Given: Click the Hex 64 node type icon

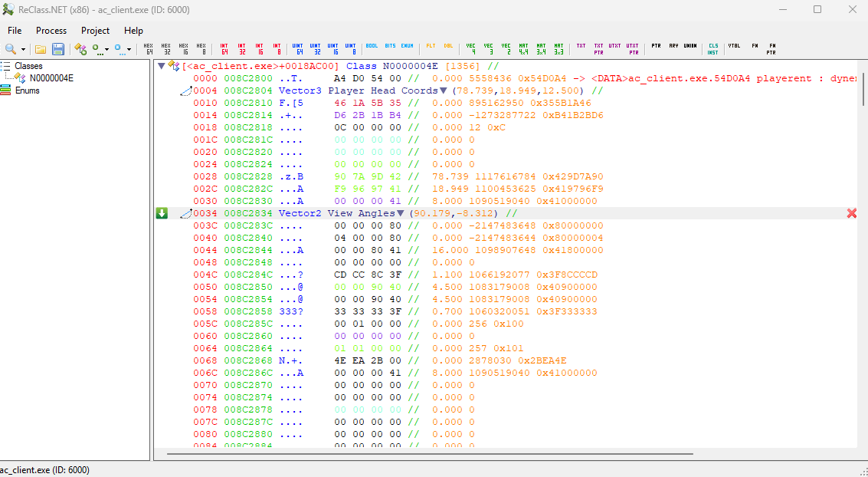Looking at the screenshot, I should pos(149,49).
